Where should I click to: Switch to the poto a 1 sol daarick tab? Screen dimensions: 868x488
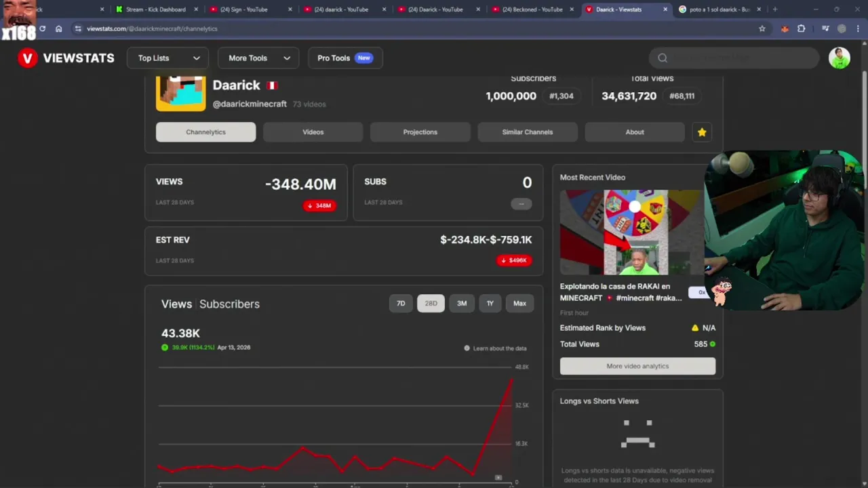point(719,9)
